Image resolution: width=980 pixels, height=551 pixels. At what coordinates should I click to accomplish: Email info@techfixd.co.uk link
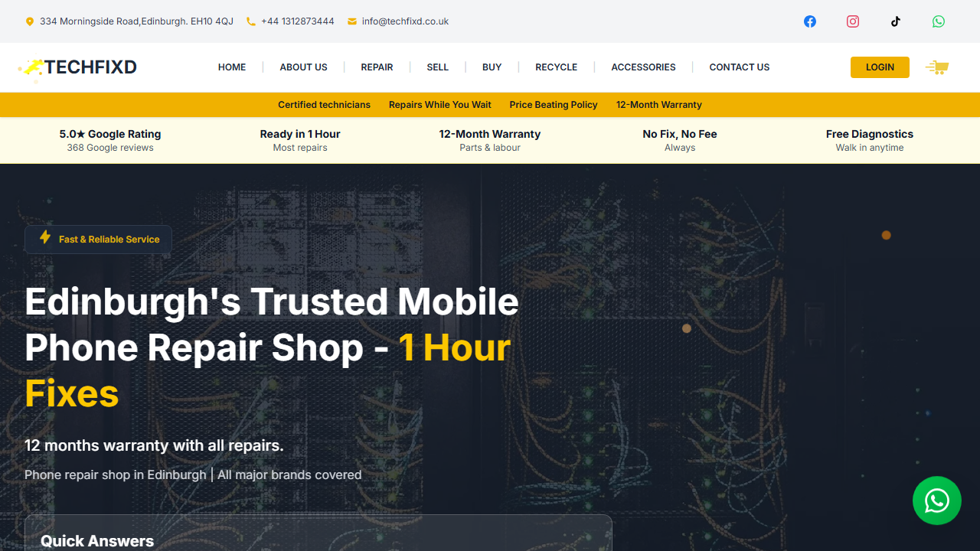[405, 21]
